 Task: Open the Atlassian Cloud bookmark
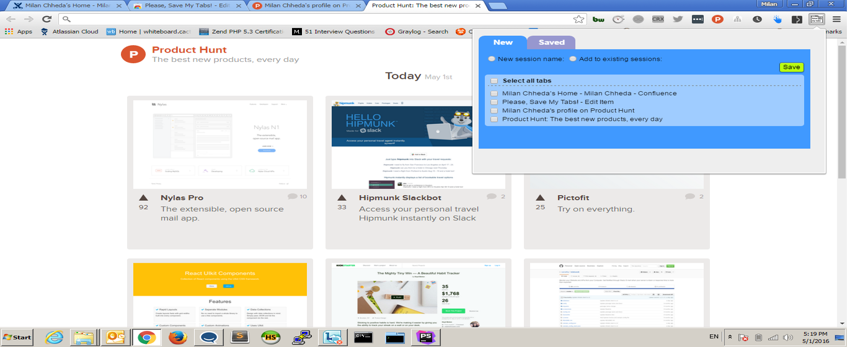69,32
